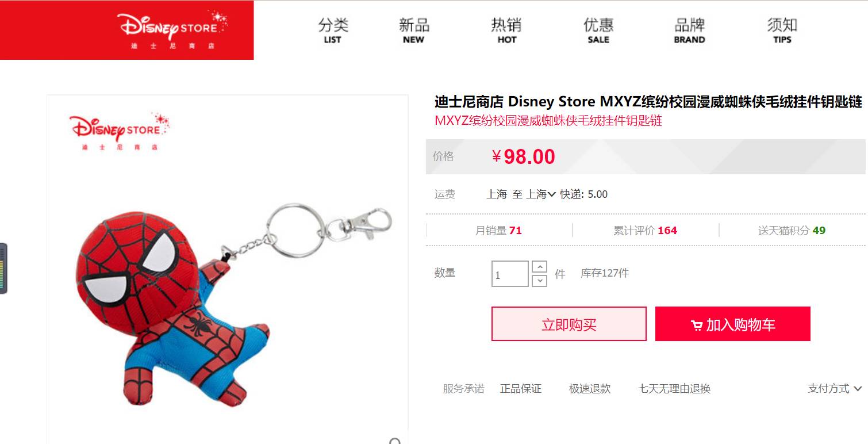Open the 品牌 BRAND menu

[689, 30]
